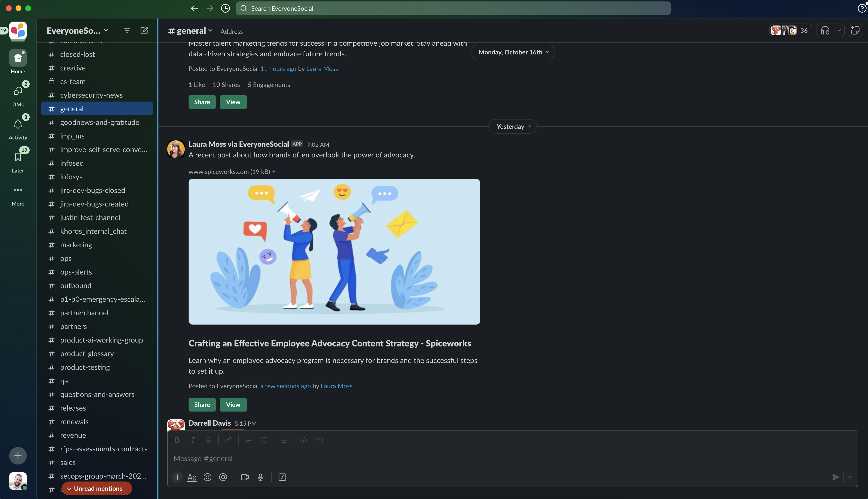Open the Yesterday date dropdown
Screen dimensions: 868x499
point(512,127)
